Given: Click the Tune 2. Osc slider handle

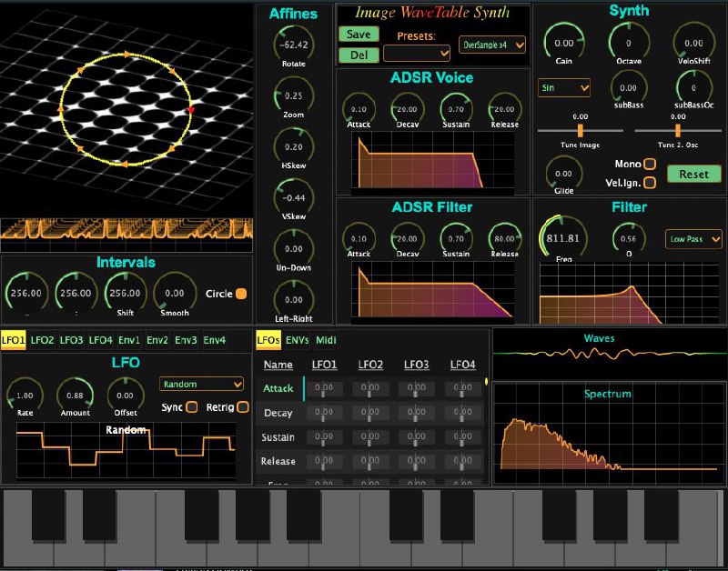Looking at the screenshot, I should coord(678,130).
